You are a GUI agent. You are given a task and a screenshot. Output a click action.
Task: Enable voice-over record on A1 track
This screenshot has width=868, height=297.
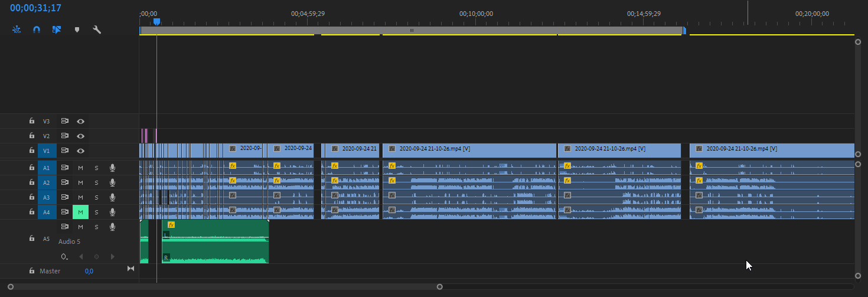tap(112, 168)
